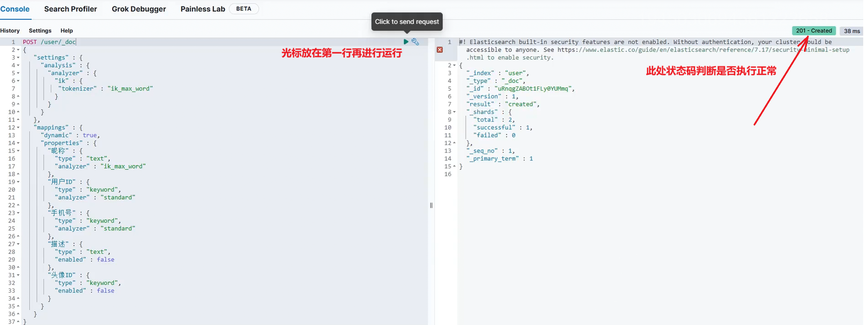Open the Grok Debugger tab
868x325 pixels.
pos(139,9)
